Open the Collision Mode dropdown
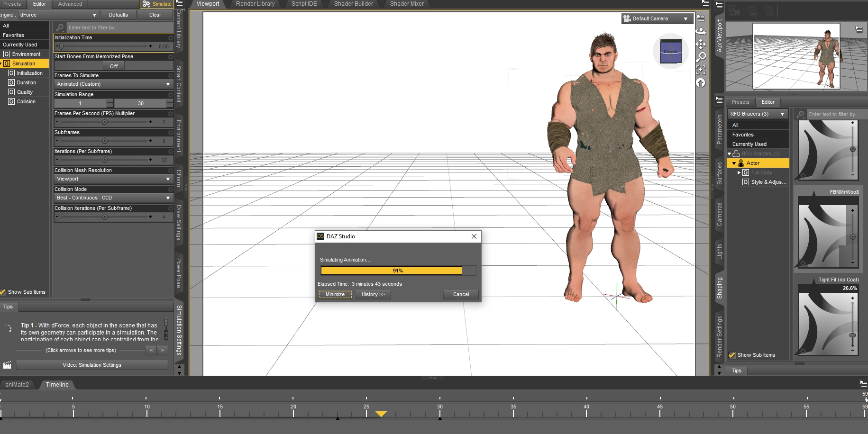Viewport: 868px width, 434px height. click(x=113, y=198)
